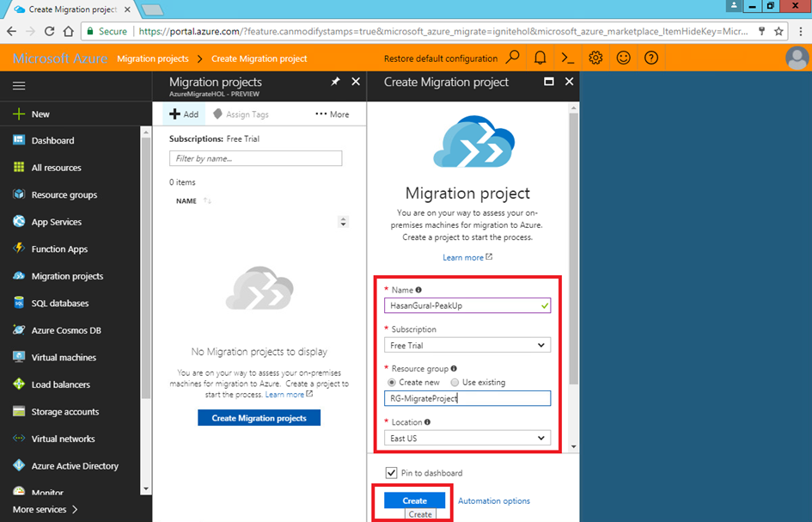The height and width of the screenshot is (522, 812).
Task: Open the hamburger menu in the sidebar
Action: pyautogui.click(x=19, y=85)
